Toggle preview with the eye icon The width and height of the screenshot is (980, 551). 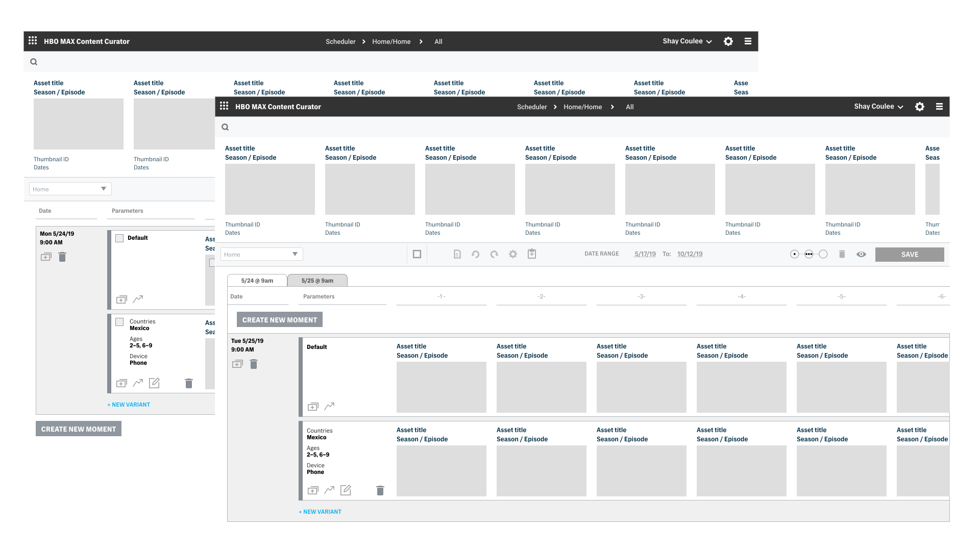click(x=861, y=254)
